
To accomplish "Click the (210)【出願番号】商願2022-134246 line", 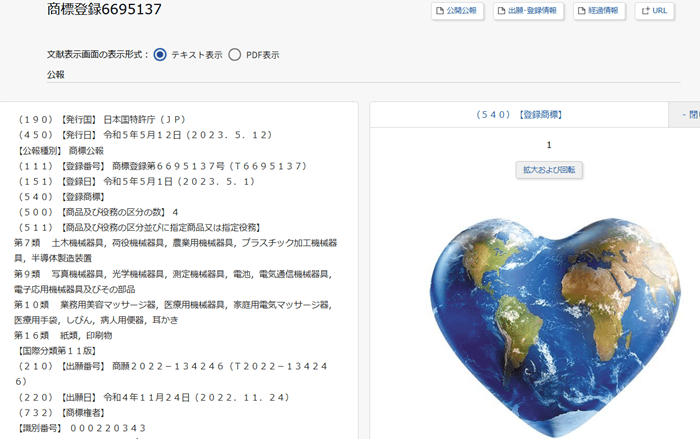I will 172,374.
